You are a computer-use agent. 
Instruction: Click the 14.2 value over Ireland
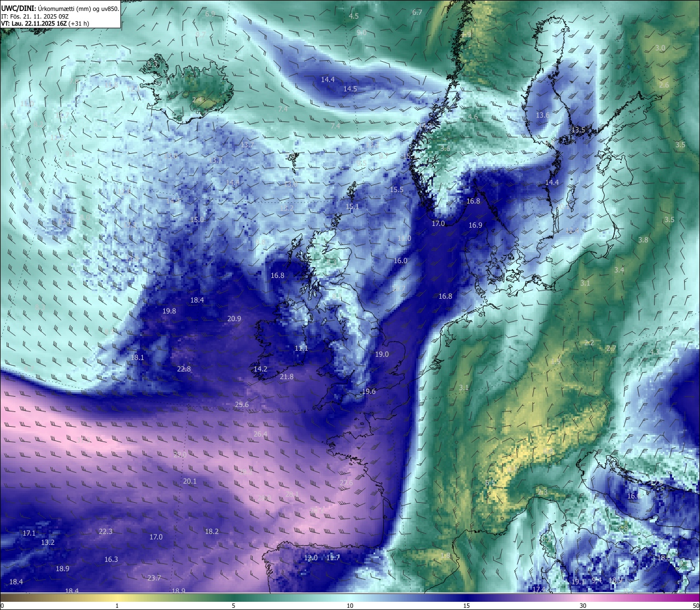(x=260, y=369)
